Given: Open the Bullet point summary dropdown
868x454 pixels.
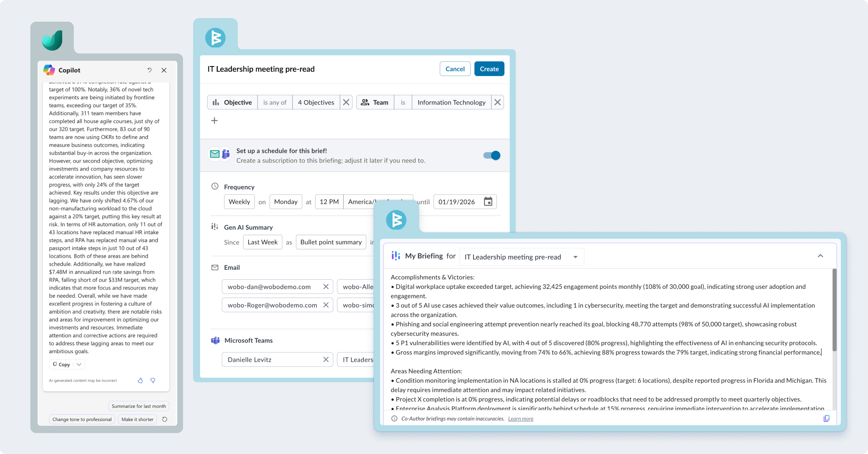Looking at the screenshot, I should click(331, 242).
